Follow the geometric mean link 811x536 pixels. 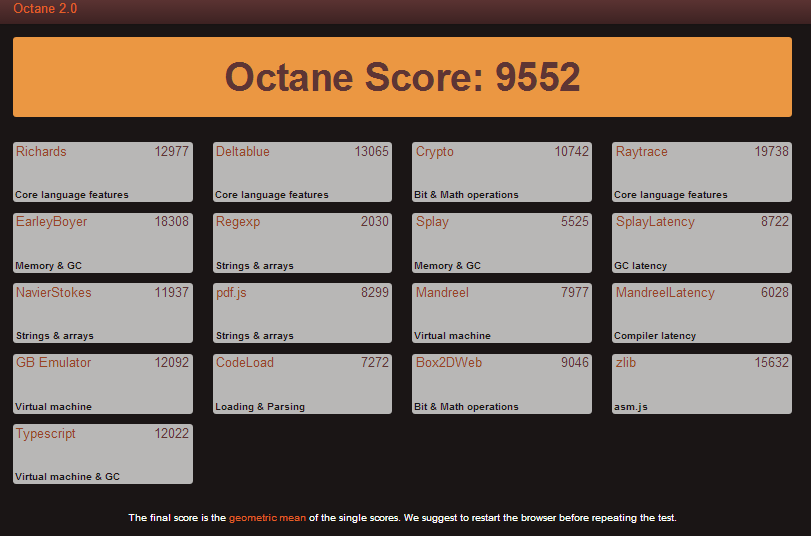[267, 518]
